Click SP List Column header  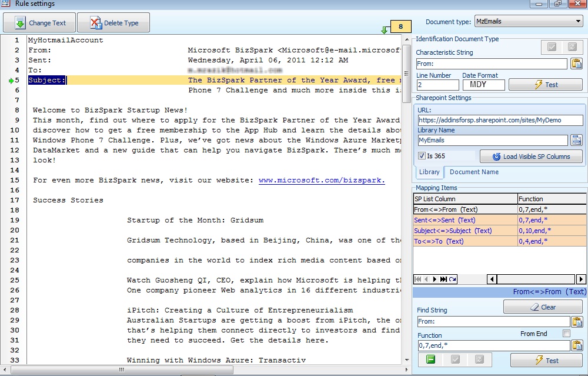(465, 199)
